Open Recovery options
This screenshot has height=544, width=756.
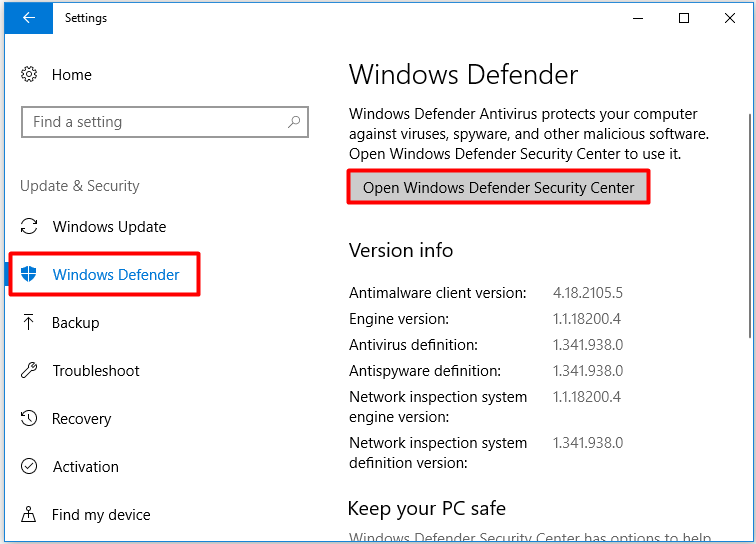click(81, 419)
